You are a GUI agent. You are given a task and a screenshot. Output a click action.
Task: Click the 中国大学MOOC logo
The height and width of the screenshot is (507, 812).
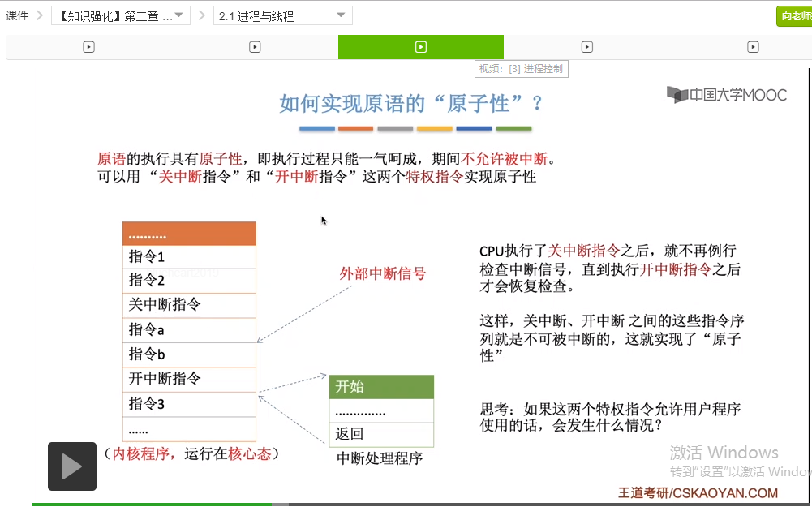(x=727, y=95)
